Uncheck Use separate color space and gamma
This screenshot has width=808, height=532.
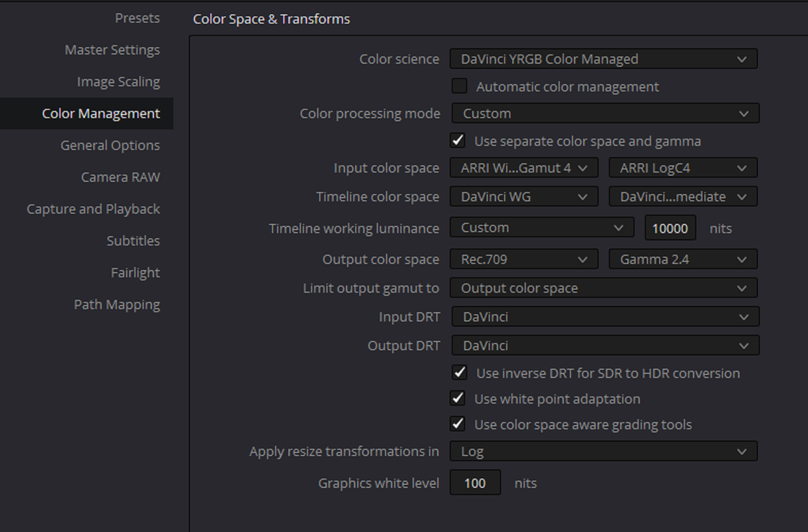tap(458, 141)
